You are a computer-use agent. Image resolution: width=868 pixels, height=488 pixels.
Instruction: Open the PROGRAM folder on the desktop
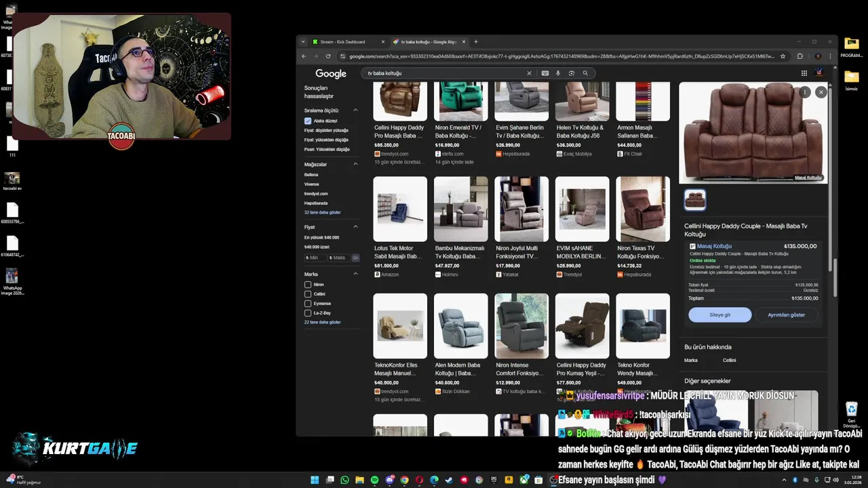851,47
